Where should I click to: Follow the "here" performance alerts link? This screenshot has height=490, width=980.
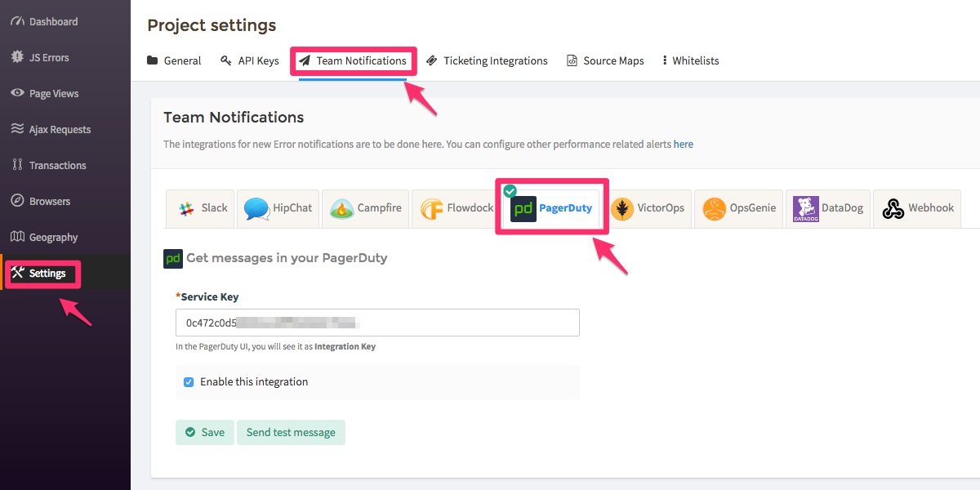pyautogui.click(x=684, y=144)
